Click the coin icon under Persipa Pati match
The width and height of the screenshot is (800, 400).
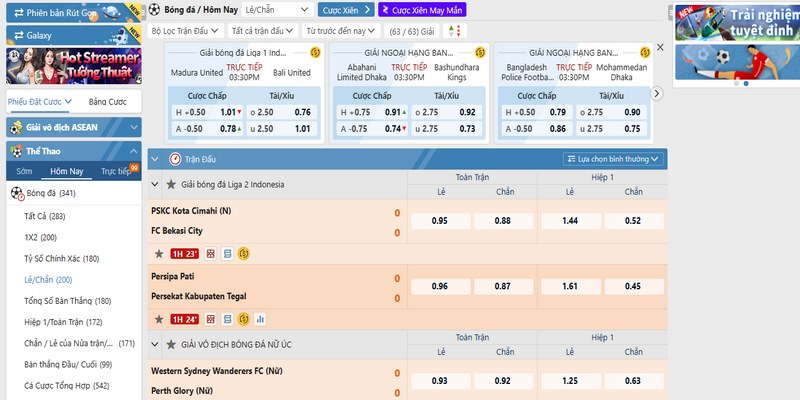[243, 319]
